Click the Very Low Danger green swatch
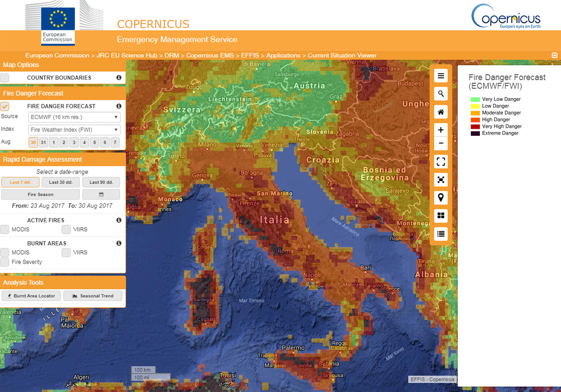 point(475,99)
